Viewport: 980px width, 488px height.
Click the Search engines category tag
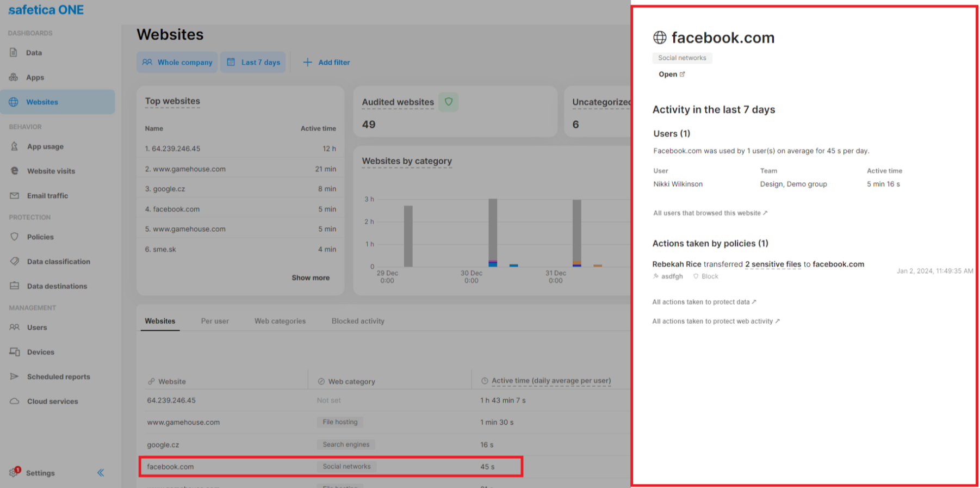(346, 444)
